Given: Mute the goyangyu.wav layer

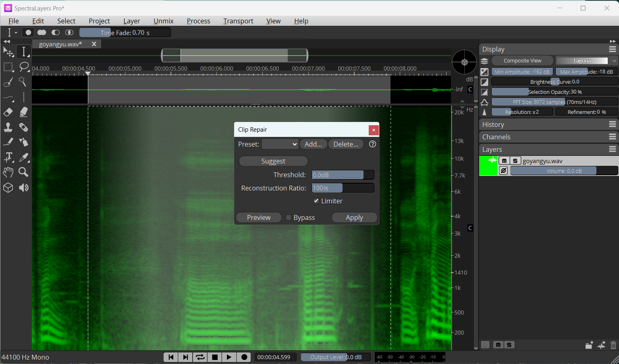Looking at the screenshot, I should coord(504,161).
